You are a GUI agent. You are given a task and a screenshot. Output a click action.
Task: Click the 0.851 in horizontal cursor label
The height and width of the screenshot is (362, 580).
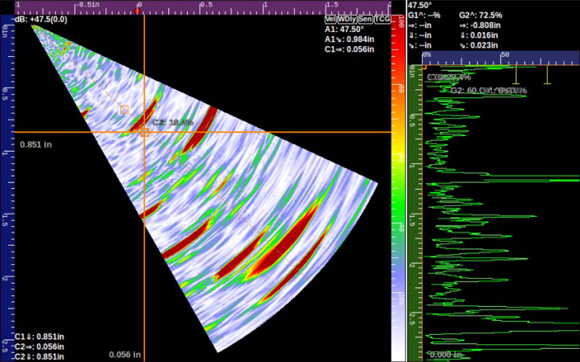[x=36, y=145]
